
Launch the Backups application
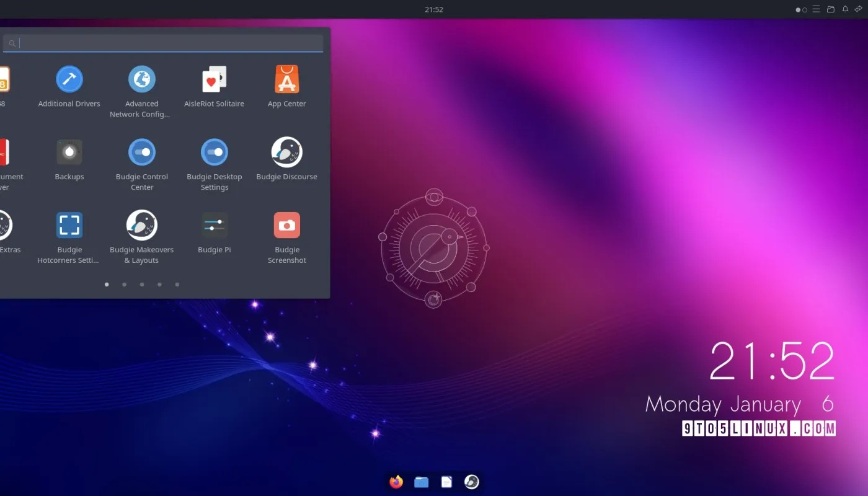[x=69, y=152]
